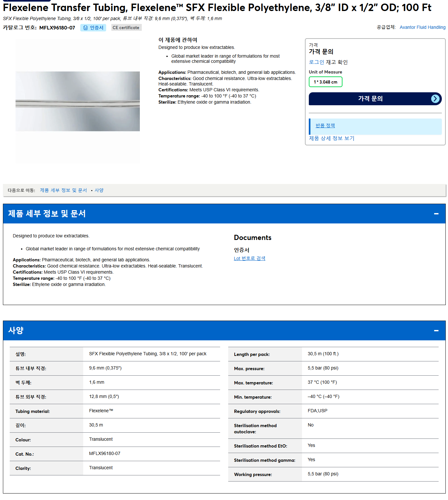Image resolution: width=448 pixels, height=500 pixels.
Task: Click the 가격 문의 price inquiry button
Action: click(x=375, y=99)
